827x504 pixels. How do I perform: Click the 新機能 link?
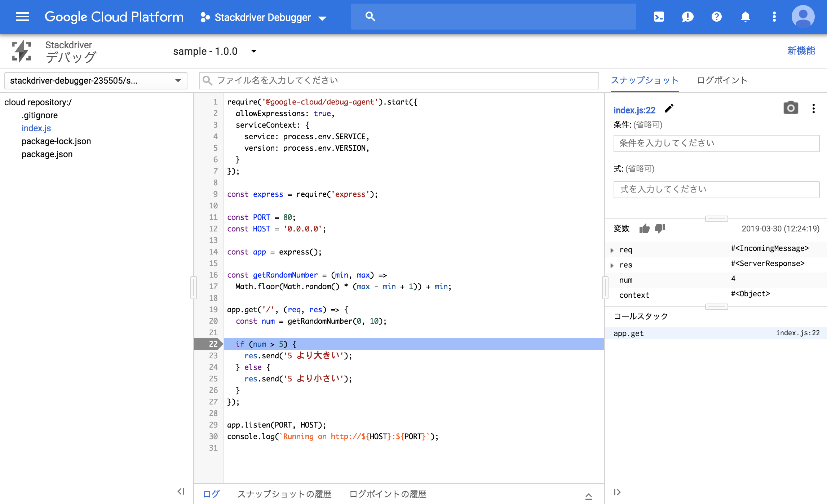[x=801, y=51]
